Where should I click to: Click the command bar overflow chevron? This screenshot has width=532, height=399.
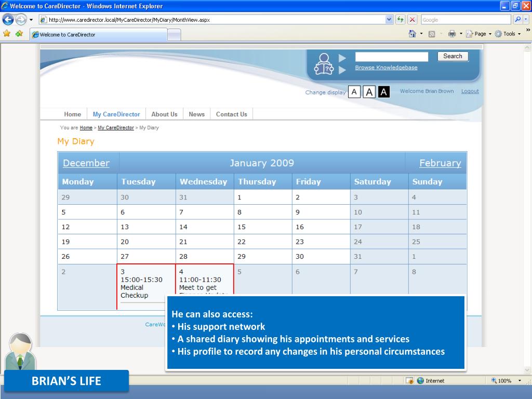528,30
